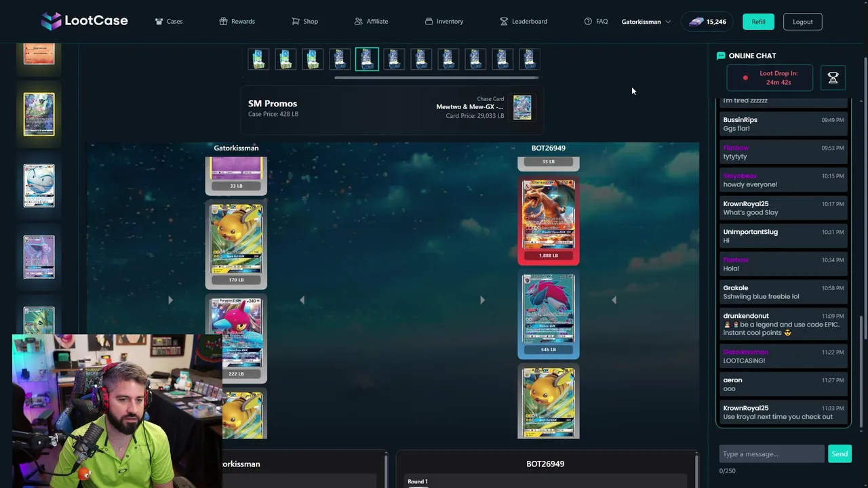Click the 'Hola!' chat message
This screenshot has width=868, height=488.
click(x=783, y=264)
